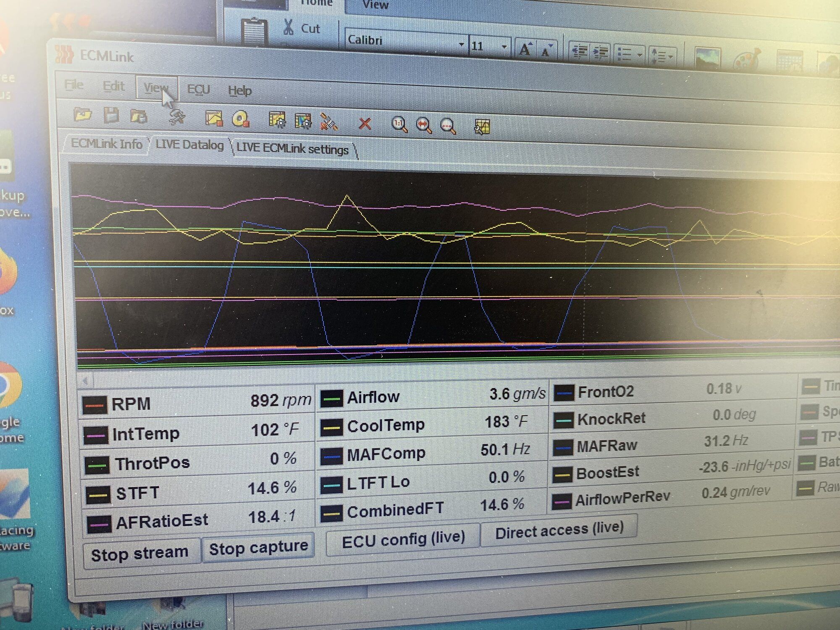Click the IntTemp purple color swatch

pyautogui.click(x=95, y=436)
